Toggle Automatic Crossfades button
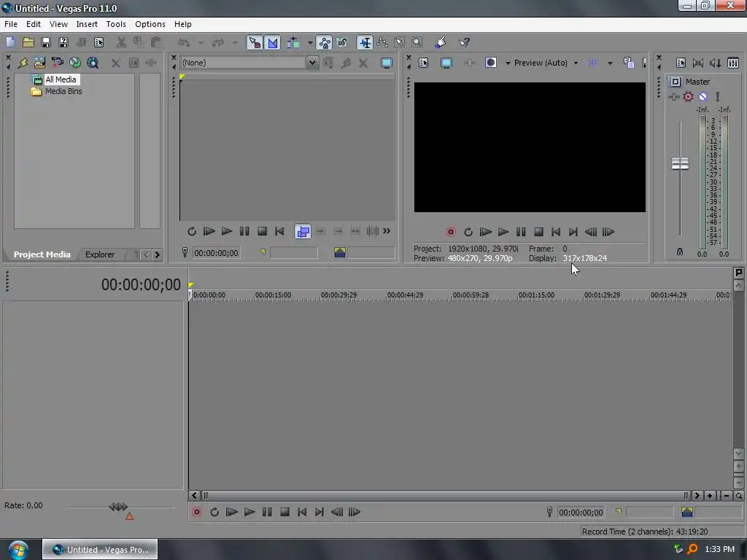This screenshot has width=747, height=560. pyautogui.click(x=273, y=42)
